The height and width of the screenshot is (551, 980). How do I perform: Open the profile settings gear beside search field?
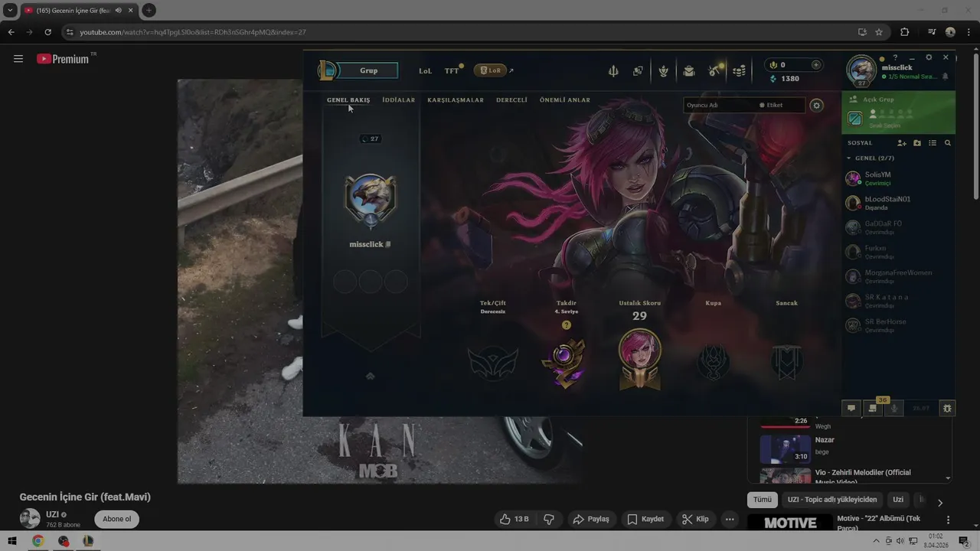pyautogui.click(x=817, y=106)
